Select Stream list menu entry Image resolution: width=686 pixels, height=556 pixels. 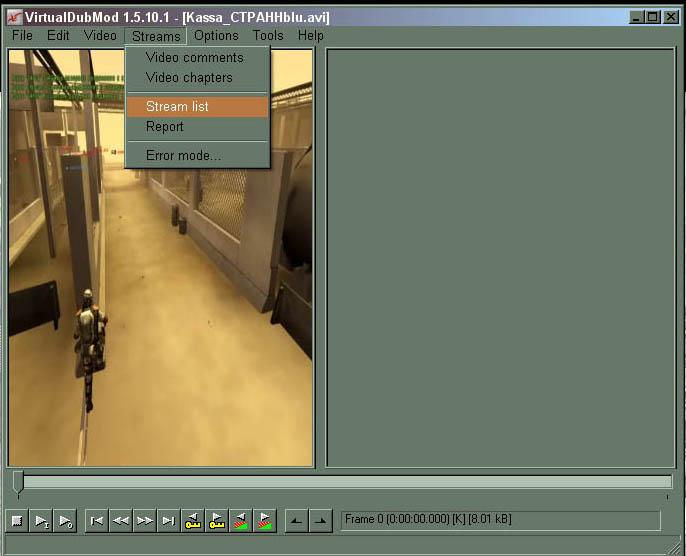pos(198,106)
